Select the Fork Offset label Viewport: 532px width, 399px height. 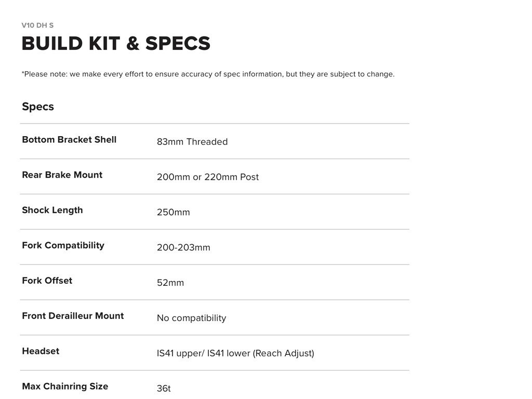click(x=47, y=281)
